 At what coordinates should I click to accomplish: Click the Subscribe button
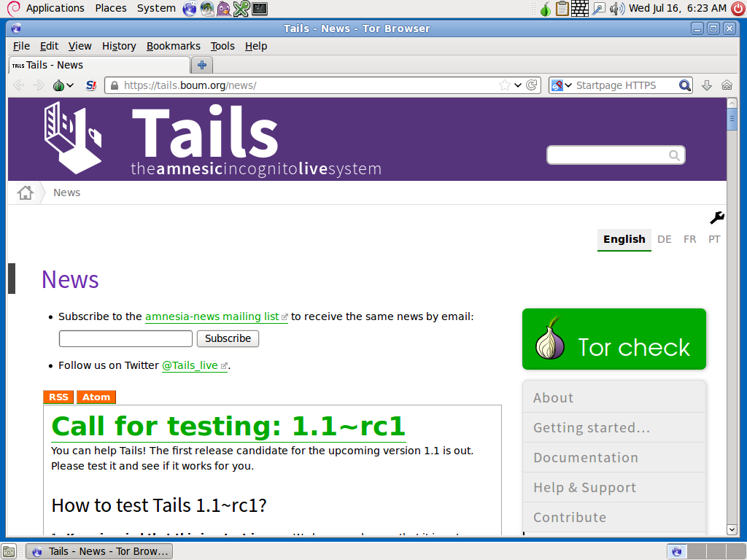pyautogui.click(x=228, y=338)
